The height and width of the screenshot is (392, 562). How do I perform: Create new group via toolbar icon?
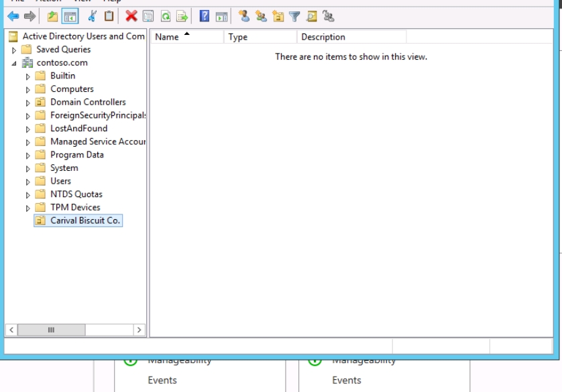tap(261, 17)
